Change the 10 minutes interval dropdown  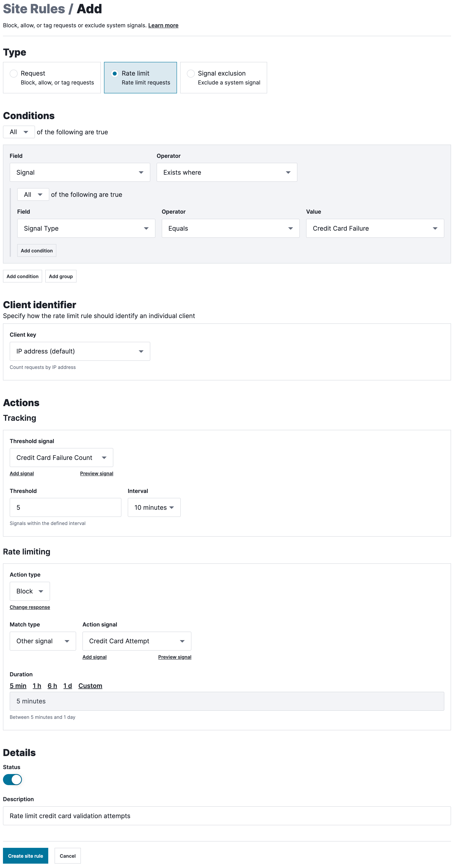(x=154, y=507)
